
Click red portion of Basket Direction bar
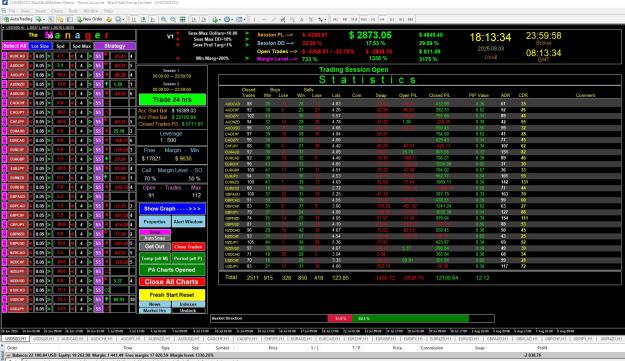coord(339,318)
